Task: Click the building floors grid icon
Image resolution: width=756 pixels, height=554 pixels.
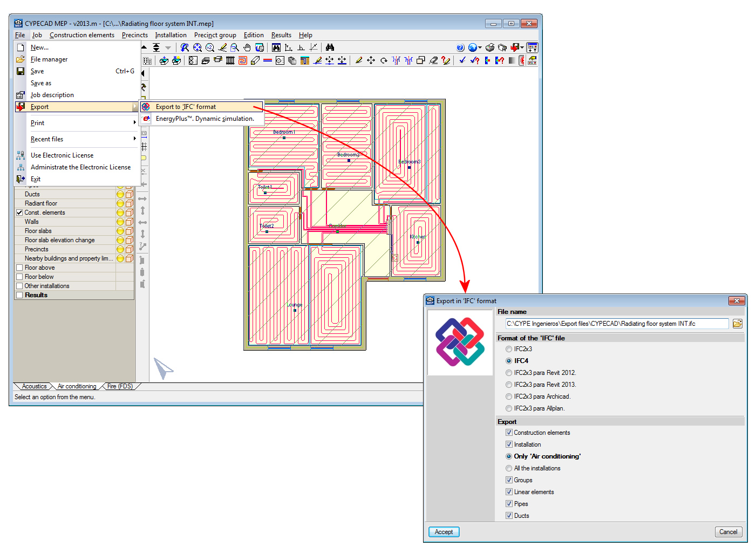Action: coord(147,60)
